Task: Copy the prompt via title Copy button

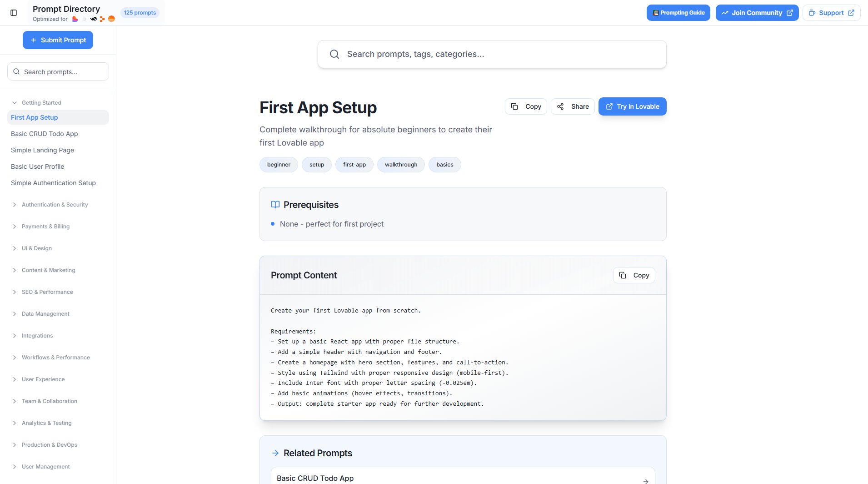Action: click(x=526, y=106)
